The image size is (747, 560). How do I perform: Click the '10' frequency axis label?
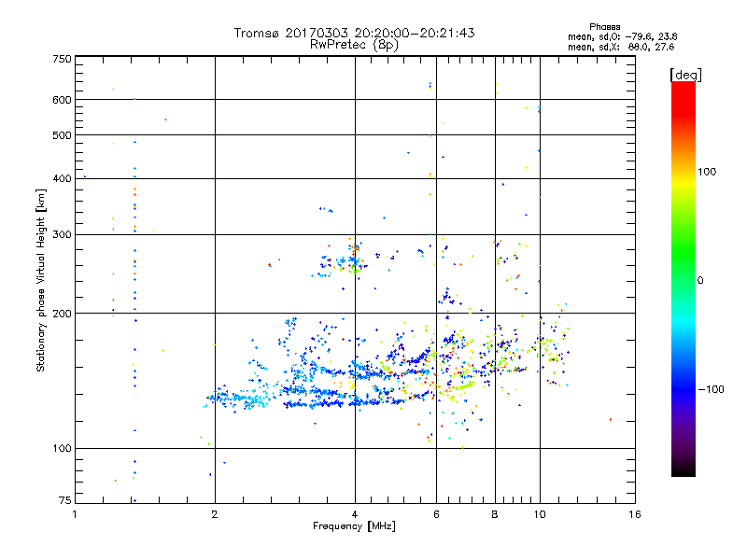pos(540,514)
